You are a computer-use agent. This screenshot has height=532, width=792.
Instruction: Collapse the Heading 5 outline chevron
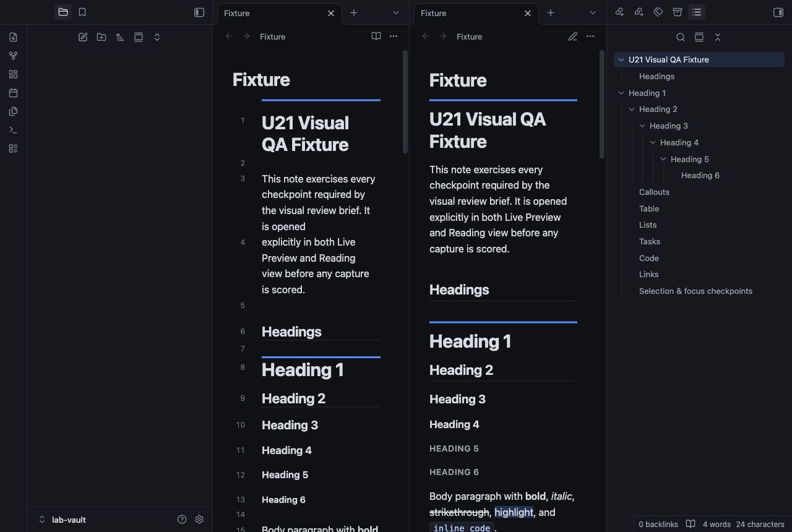[663, 159]
